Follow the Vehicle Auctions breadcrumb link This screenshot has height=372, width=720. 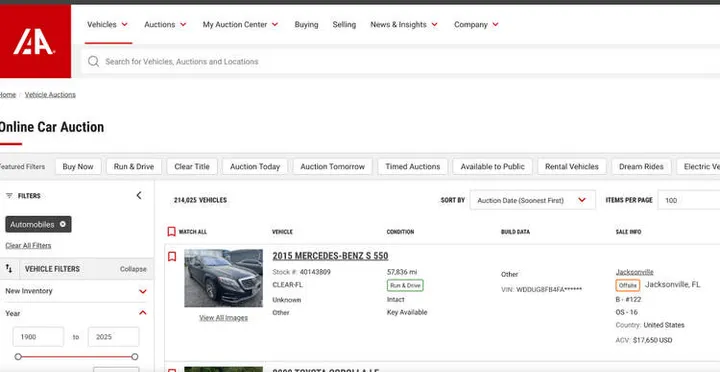click(50, 95)
